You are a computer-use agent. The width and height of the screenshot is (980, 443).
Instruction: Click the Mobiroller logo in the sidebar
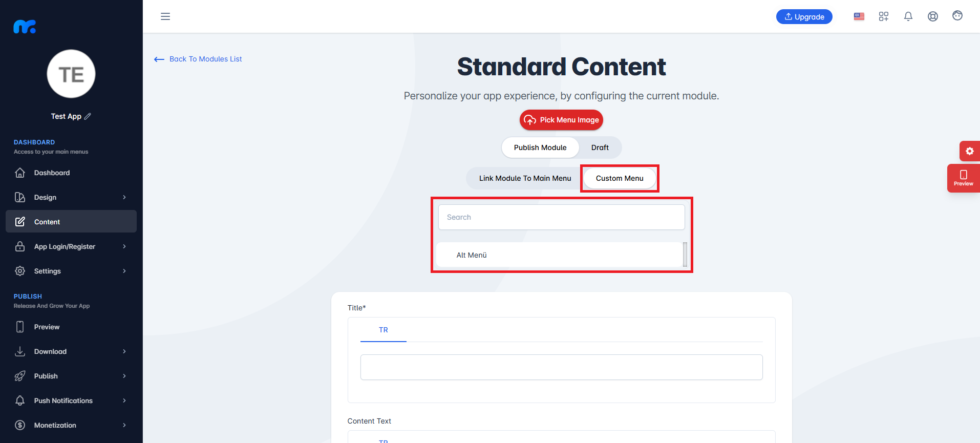coord(25,27)
